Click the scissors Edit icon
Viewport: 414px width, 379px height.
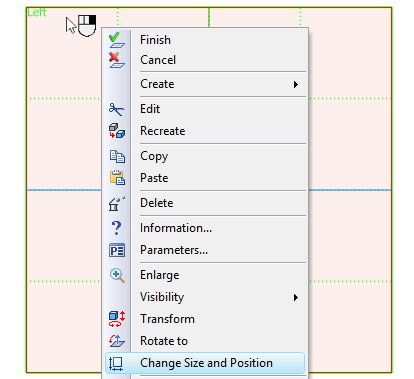116,109
